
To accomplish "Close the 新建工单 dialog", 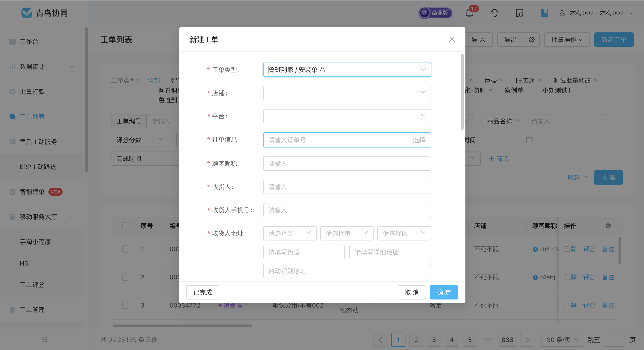I will (452, 39).
